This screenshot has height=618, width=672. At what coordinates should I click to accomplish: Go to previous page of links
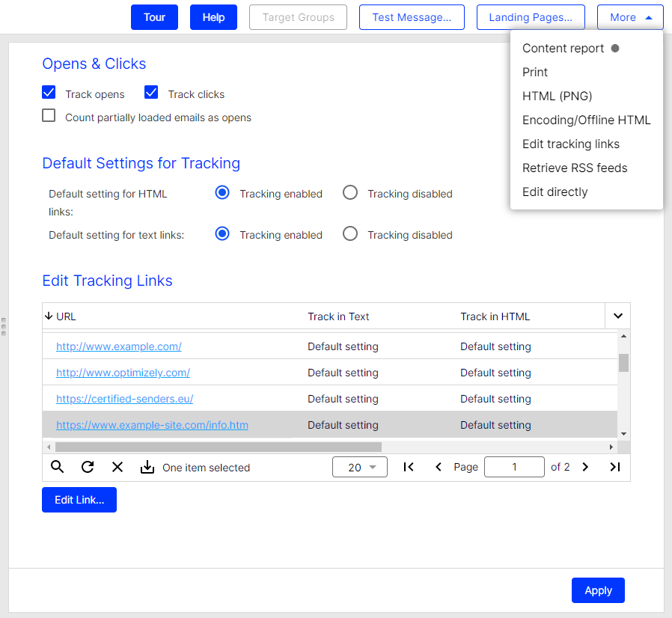(439, 467)
